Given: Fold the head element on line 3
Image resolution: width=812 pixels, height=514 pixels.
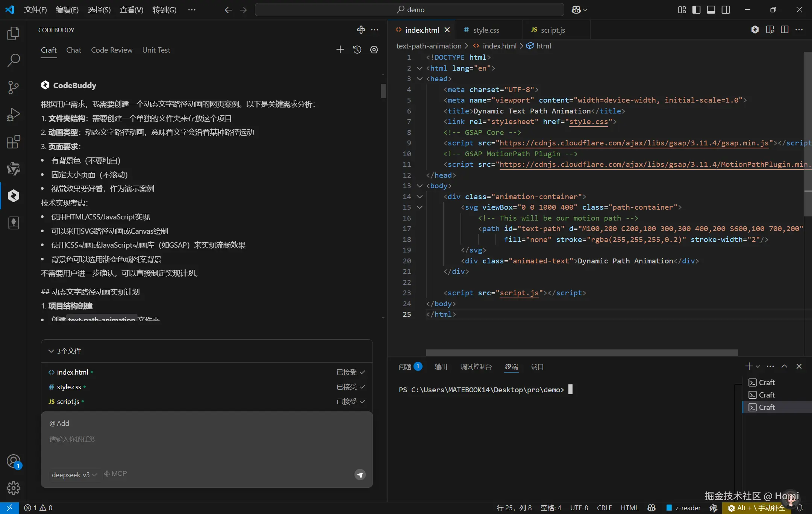Looking at the screenshot, I should [420, 79].
